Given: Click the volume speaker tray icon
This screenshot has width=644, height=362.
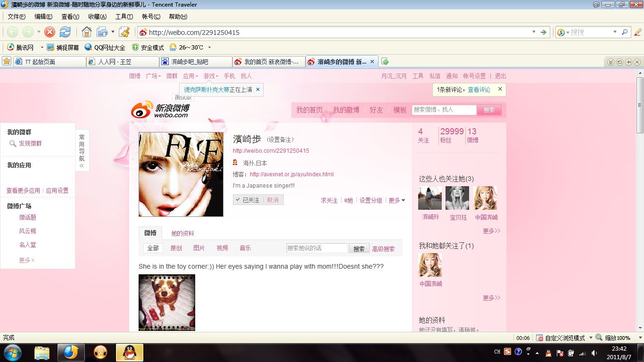Looking at the screenshot, I should coord(594,353).
